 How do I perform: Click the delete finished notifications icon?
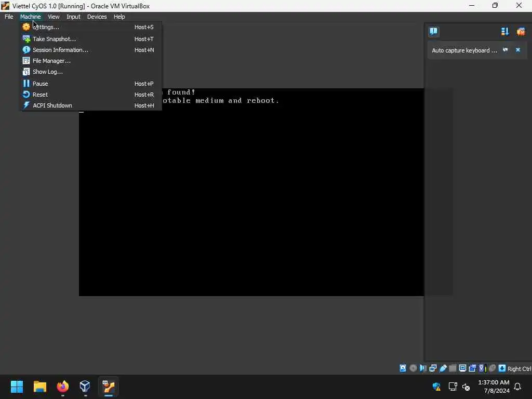[x=521, y=32]
